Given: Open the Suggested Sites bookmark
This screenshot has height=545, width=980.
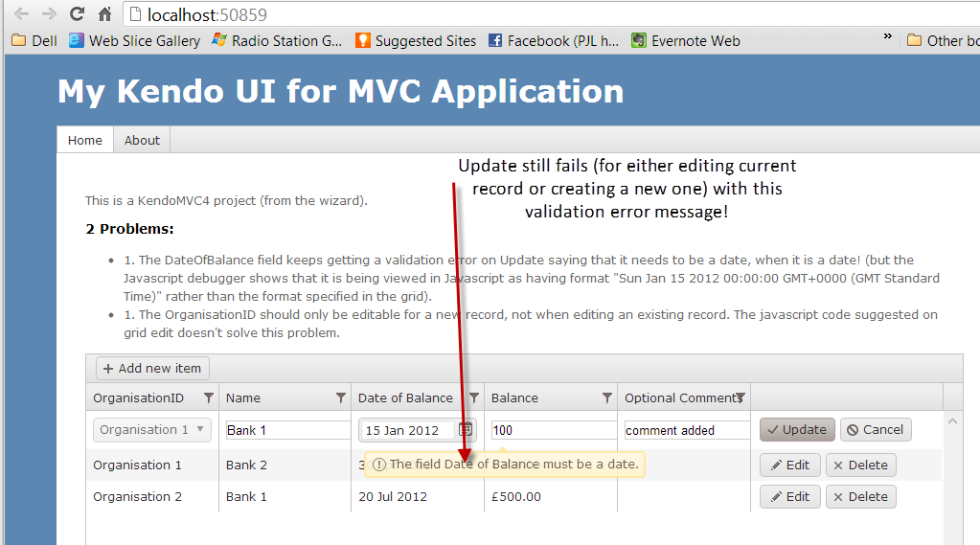Looking at the screenshot, I should coord(416,40).
